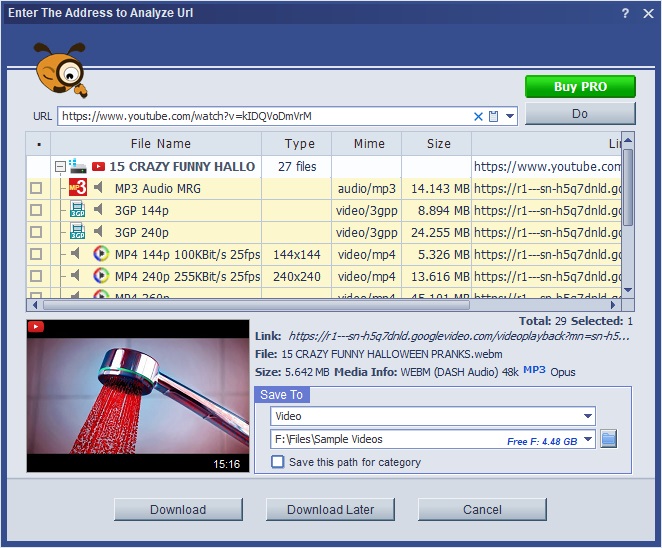The height and width of the screenshot is (548, 662).
Task: Click the select-all dot column header
Action: point(38,144)
